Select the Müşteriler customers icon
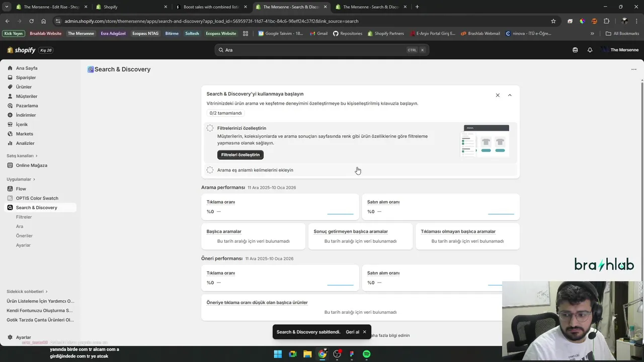 coord(10,96)
